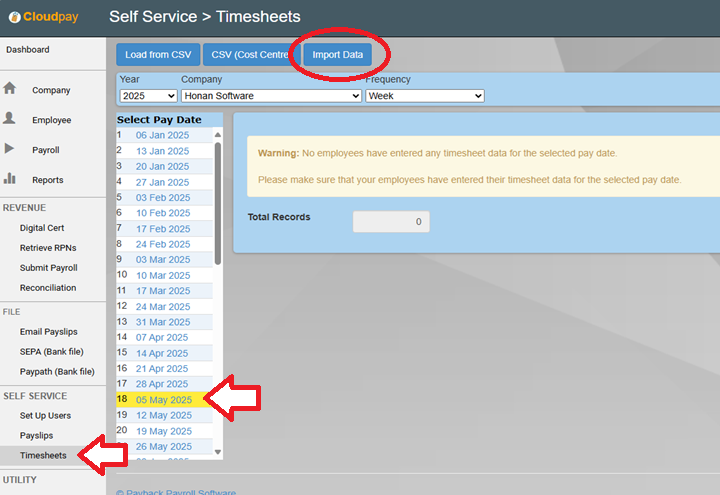This screenshot has width=720, height=495.
Task: Click the Company house icon in sidebar
Action: (10, 89)
